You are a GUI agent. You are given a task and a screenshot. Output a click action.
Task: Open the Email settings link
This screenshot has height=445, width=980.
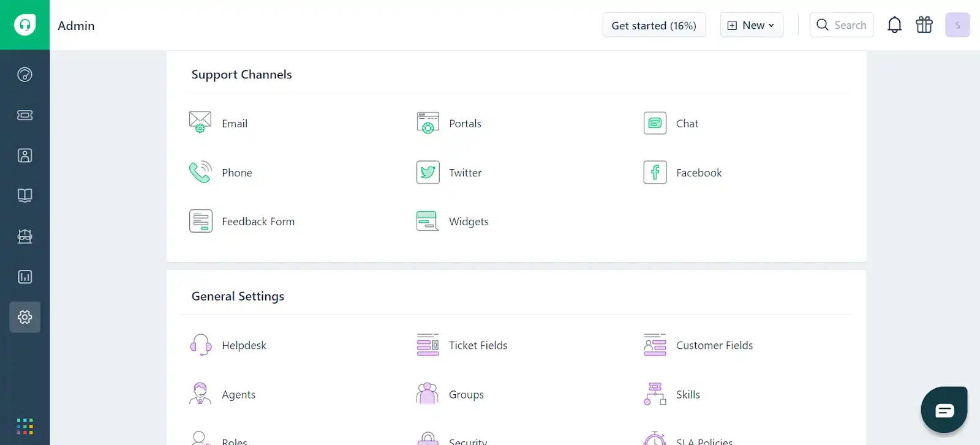click(x=235, y=123)
